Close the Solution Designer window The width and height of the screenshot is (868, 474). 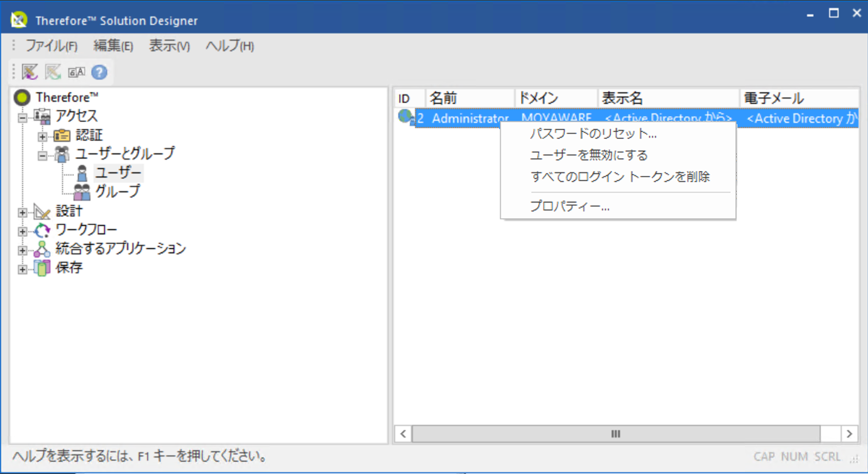click(x=857, y=13)
